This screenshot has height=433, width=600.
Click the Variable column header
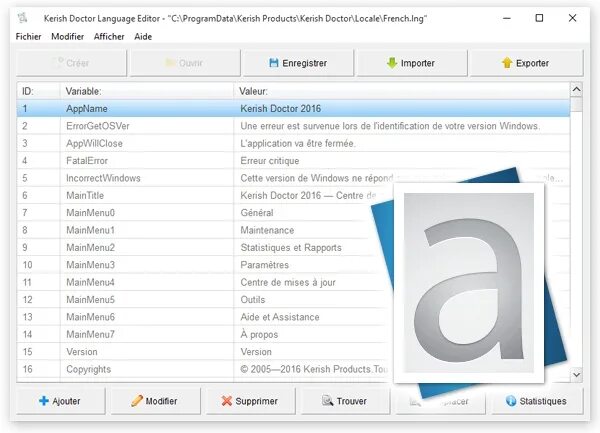point(147,91)
